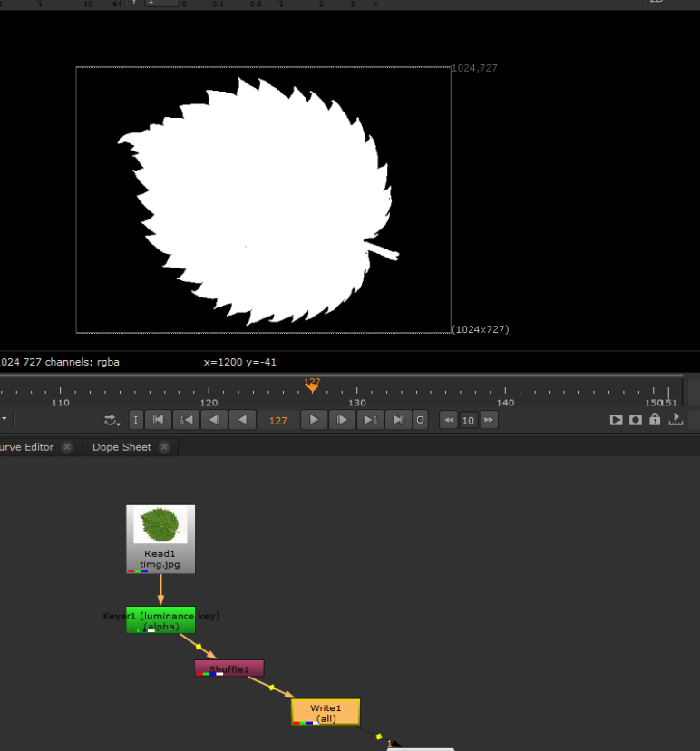700x751 pixels.
Task: Click the '1024,727' corner coordinate label
Action: (x=474, y=68)
